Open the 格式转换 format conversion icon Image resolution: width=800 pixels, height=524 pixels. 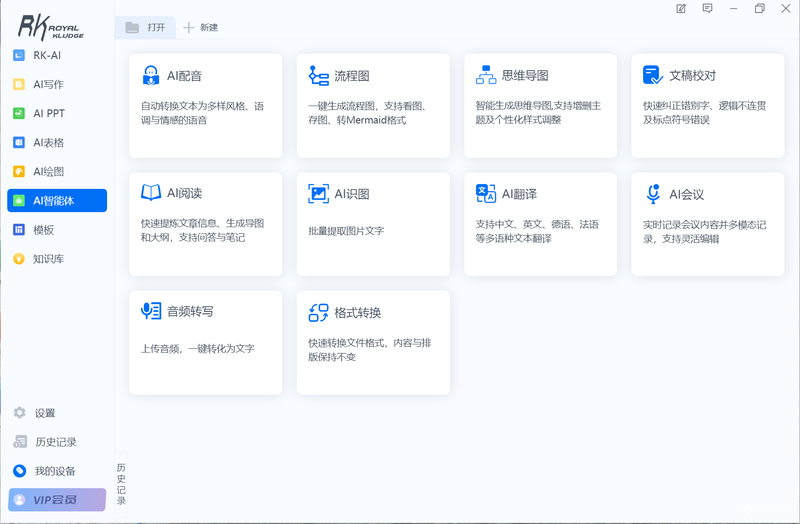[318, 312]
